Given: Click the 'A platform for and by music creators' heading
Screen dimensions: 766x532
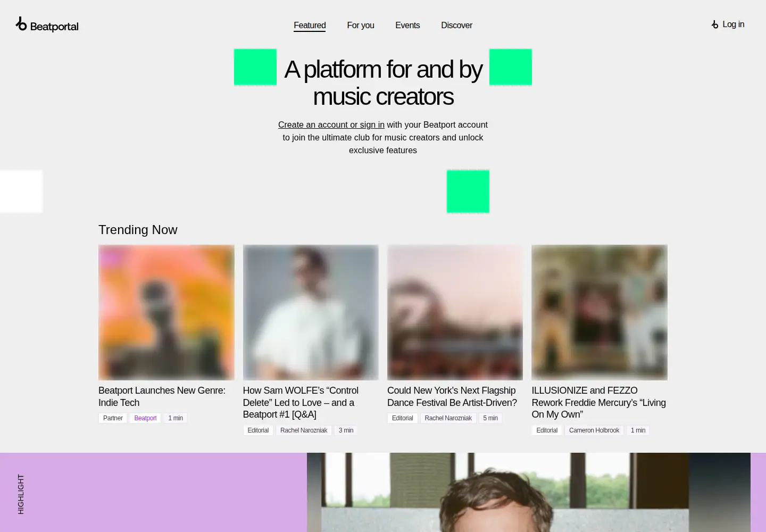Looking at the screenshot, I should click(383, 83).
